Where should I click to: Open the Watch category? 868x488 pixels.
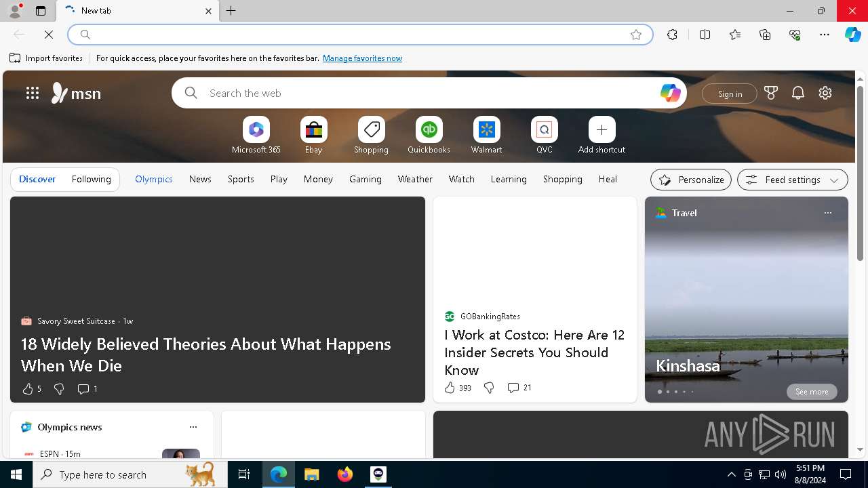(462, 179)
